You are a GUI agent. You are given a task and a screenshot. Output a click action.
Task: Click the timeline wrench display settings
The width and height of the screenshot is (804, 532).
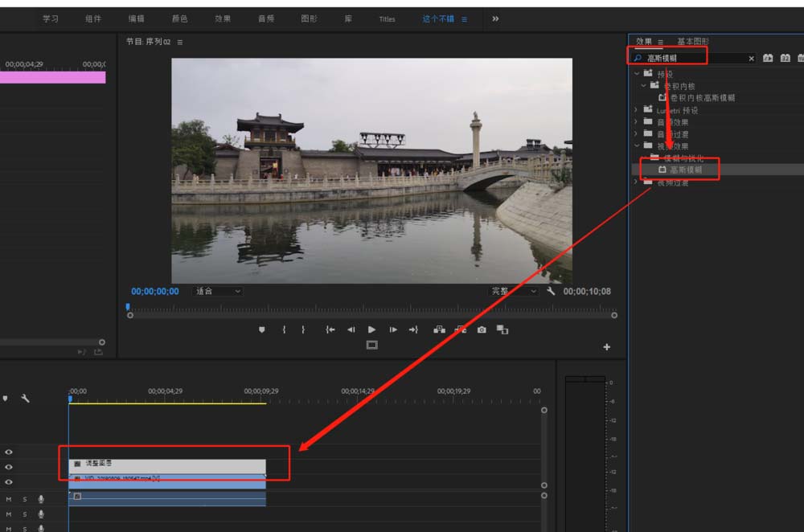[26, 398]
